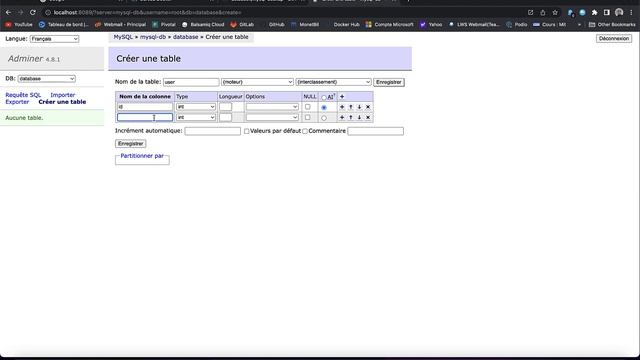Image resolution: width=640 pixels, height=360 pixels.
Task: Go to the MySQL breadcrumb
Action: tap(123, 37)
